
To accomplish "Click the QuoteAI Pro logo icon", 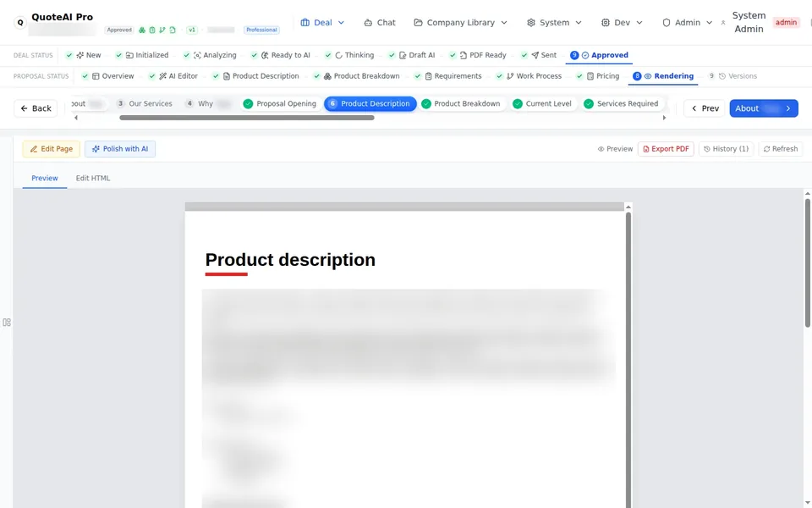I will [20, 23].
